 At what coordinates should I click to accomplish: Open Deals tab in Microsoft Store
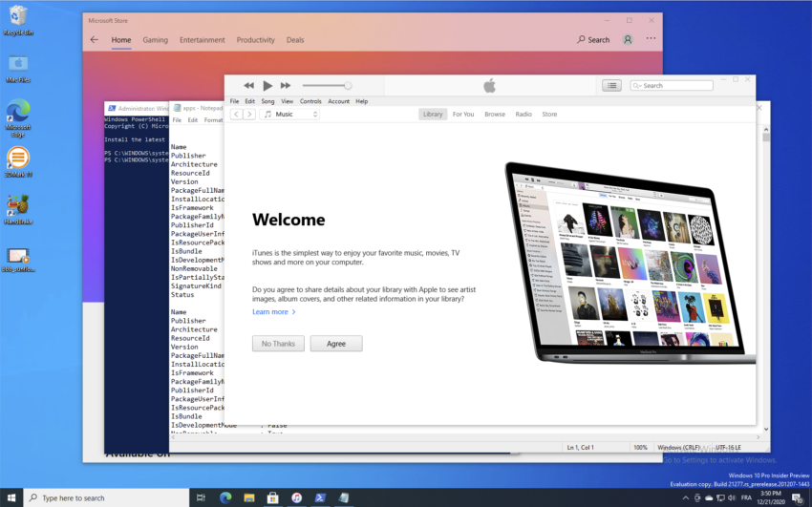tap(295, 40)
